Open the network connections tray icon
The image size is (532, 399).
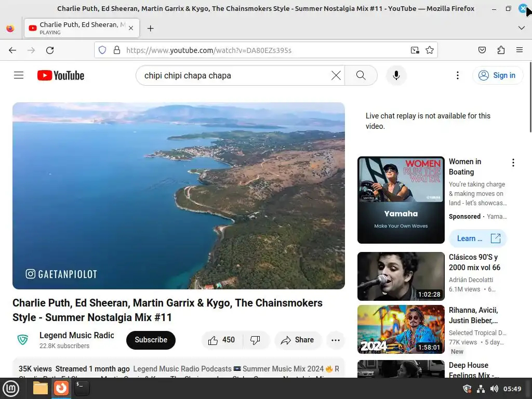click(481, 389)
